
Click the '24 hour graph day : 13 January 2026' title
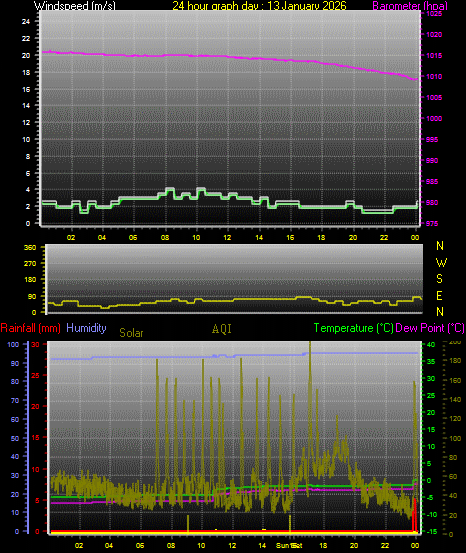259,6
